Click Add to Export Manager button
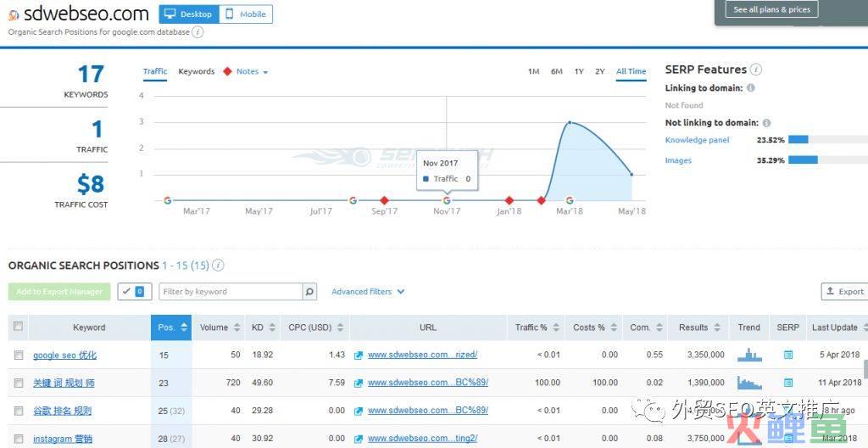This screenshot has height=448, width=868. (x=59, y=292)
